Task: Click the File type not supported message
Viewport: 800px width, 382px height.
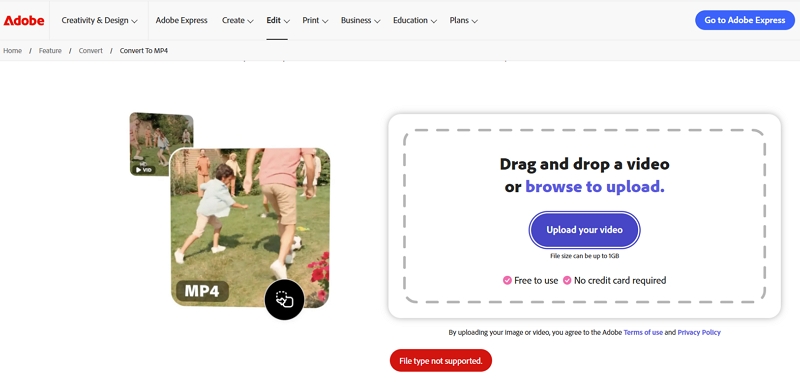Action: tap(441, 361)
